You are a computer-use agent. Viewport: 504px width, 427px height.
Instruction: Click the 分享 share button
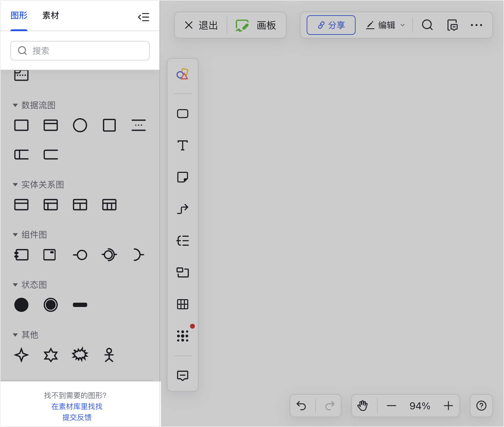point(331,25)
